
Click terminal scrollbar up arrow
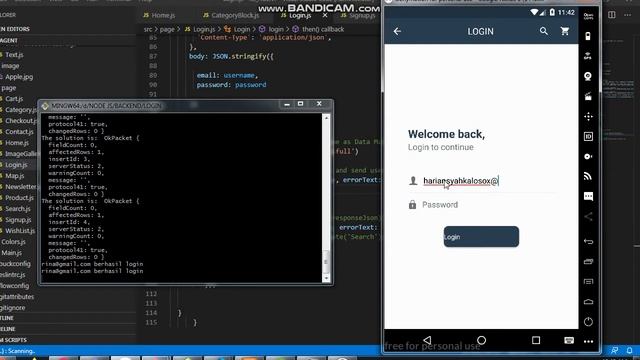(326, 118)
